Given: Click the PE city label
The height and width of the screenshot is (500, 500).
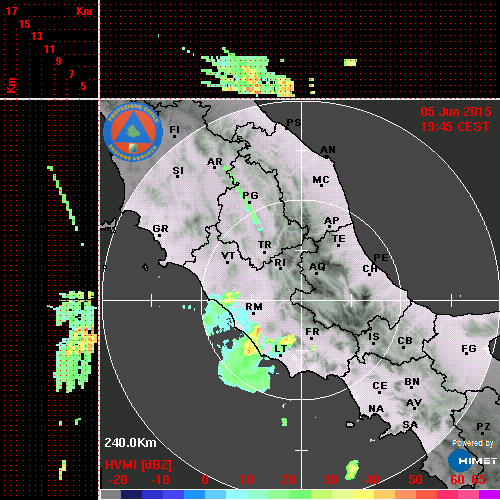Looking at the screenshot, I should (x=381, y=258).
